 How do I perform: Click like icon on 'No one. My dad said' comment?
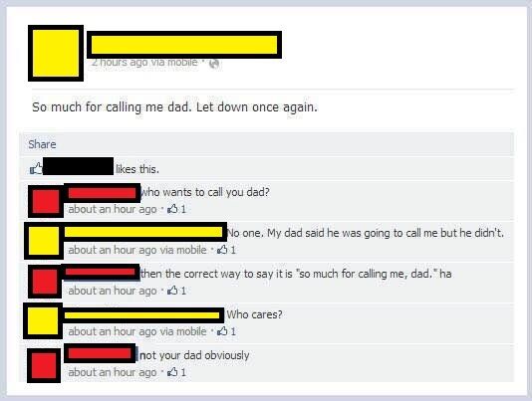(x=222, y=250)
